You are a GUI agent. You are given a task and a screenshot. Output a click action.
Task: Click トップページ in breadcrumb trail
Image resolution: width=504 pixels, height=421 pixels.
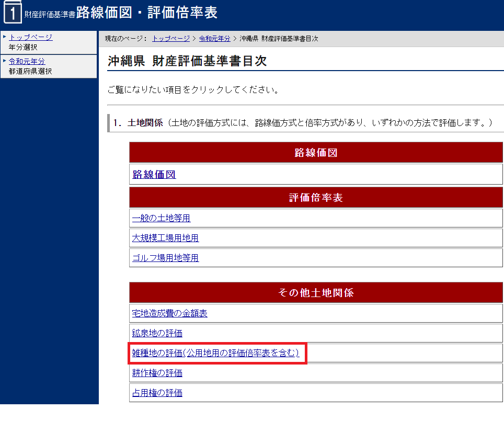pyautogui.click(x=171, y=39)
